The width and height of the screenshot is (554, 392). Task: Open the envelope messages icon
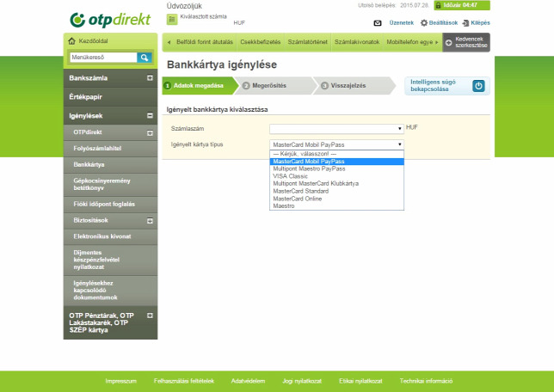coord(378,23)
